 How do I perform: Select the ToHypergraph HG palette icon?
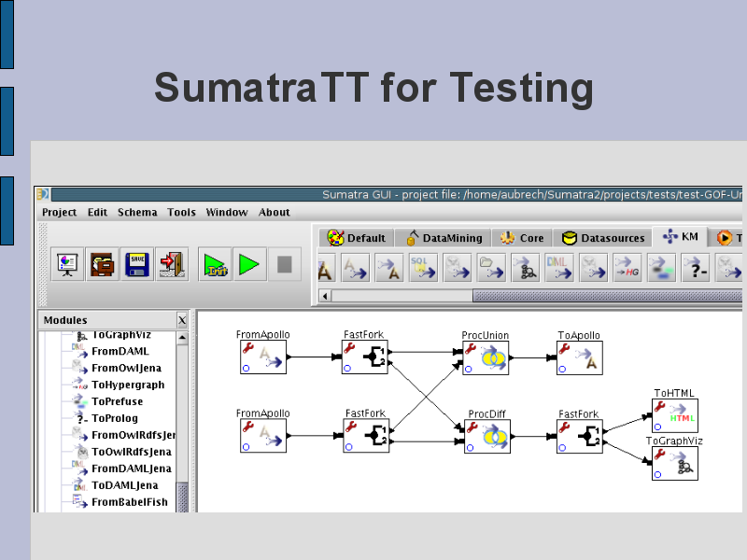(x=627, y=268)
